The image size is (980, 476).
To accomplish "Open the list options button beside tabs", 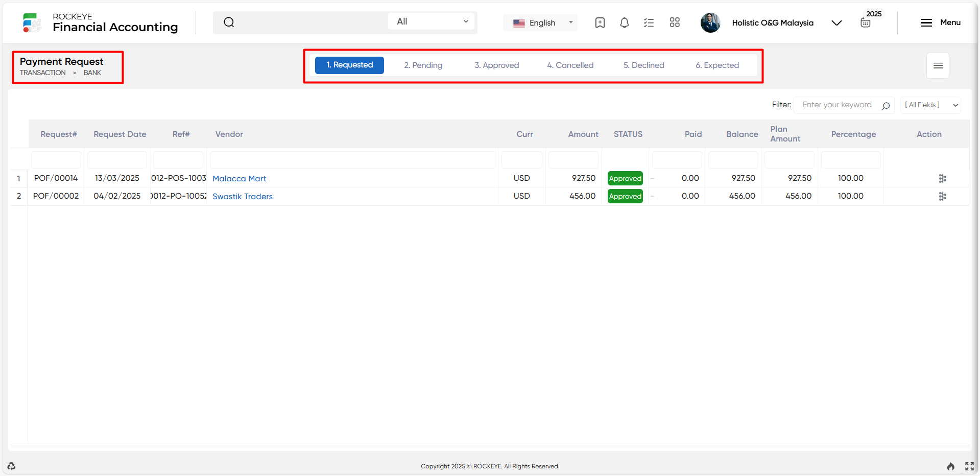I will pyautogui.click(x=938, y=65).
